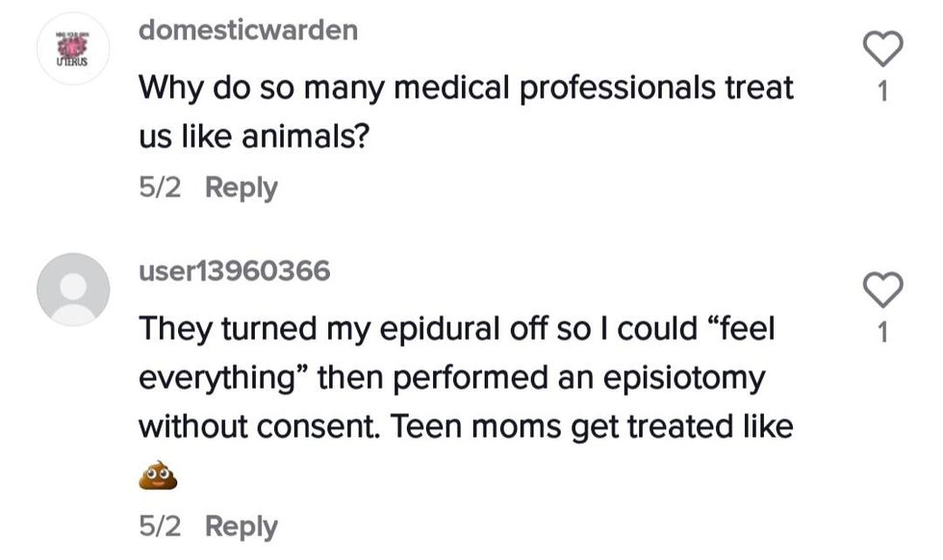
Task: Select the "Why do so many medical professionals" line
Action: point(466,88)
